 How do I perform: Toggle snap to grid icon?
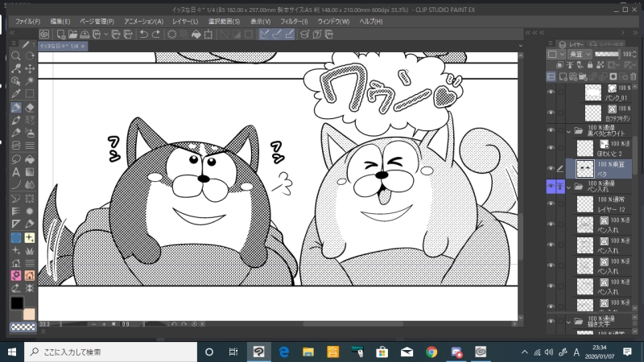tap(290, 35)
